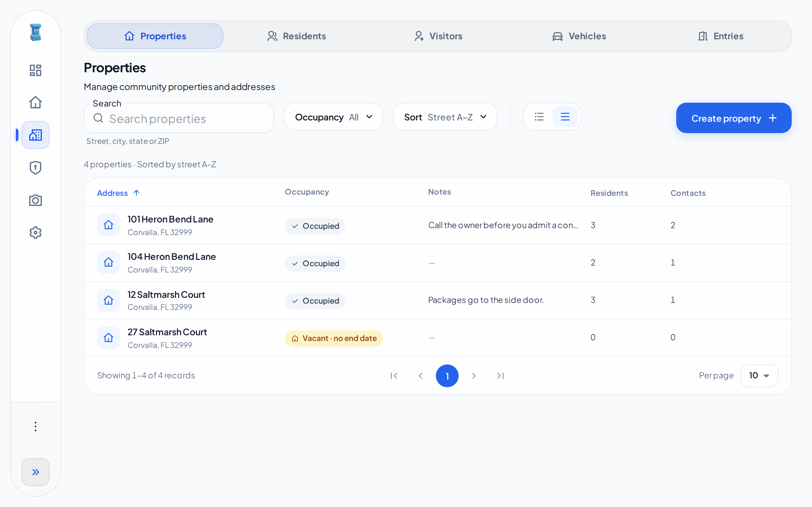812x507 pixels.
Task: Open the camera icon in sidebar
Action: [35, 200]
